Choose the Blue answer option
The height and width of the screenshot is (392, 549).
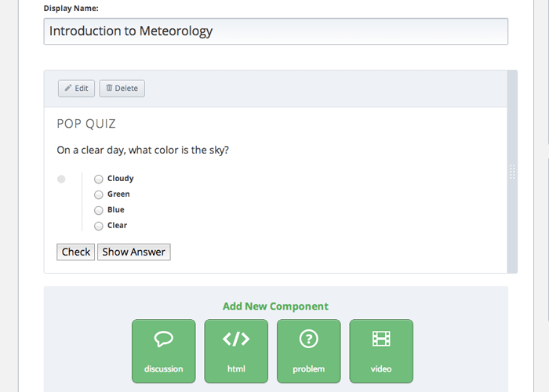[x=99, y=211]
